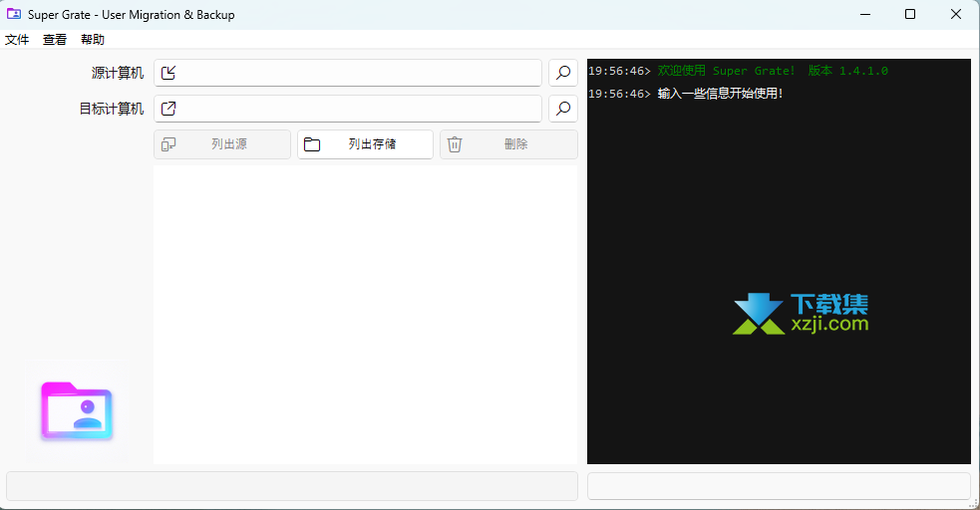This screenshot has height=510, width=980.
Task: Open the 查看 menu
Action: (x=55, y=39)
